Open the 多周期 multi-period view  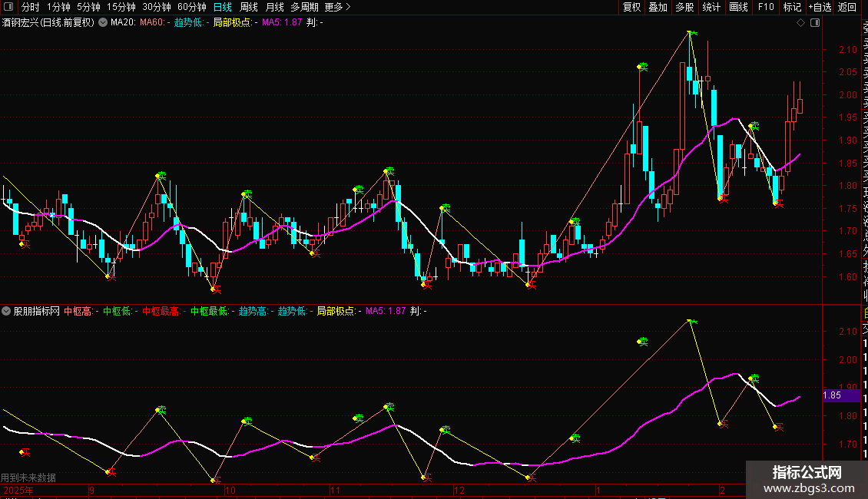[304, 7]
